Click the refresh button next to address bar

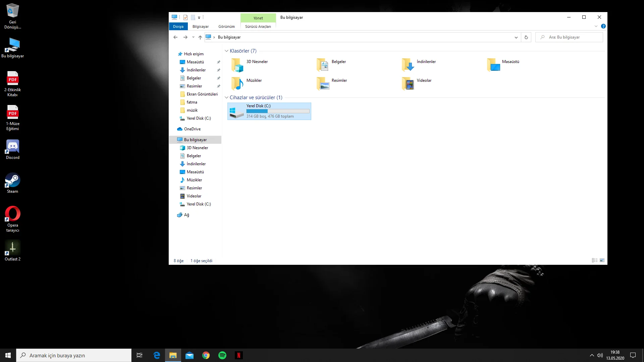(x=526, y=37)
